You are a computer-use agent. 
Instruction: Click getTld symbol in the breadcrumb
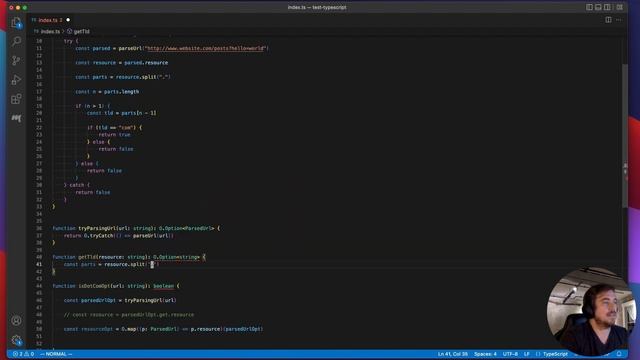(81, 31)
